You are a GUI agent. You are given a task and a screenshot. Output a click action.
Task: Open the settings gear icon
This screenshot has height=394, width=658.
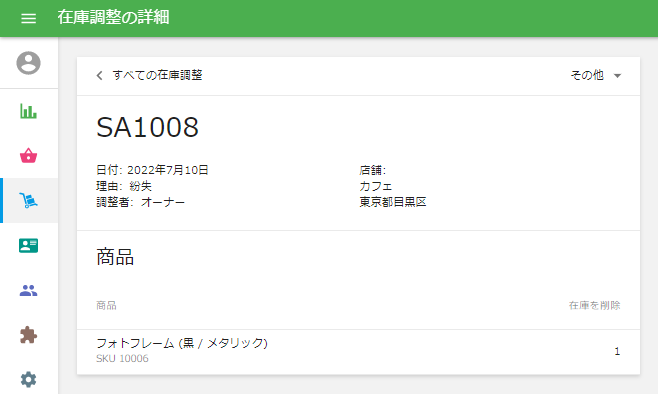29,380
